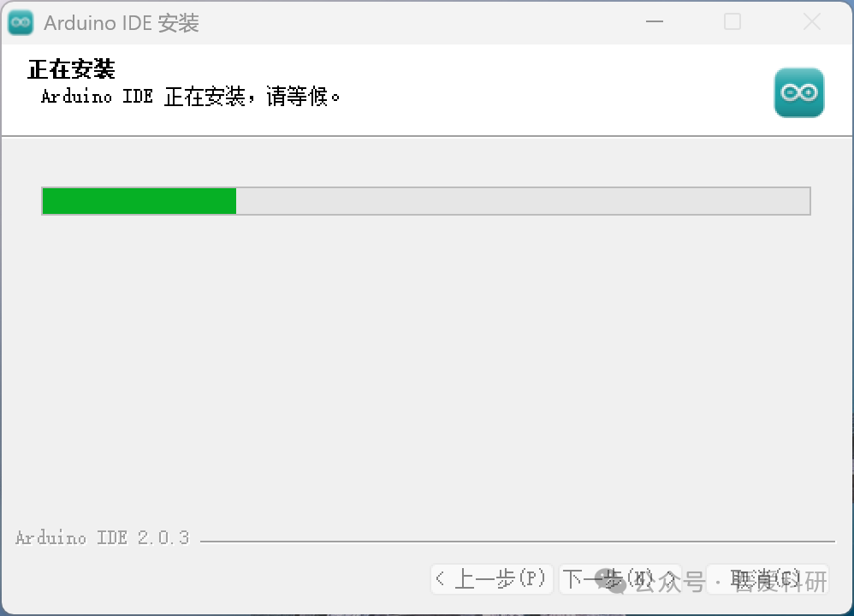The height and width of the screenshot is (616, 854).
Task: Click the Arduino icon in the title bar
Action: click(21, 22)
